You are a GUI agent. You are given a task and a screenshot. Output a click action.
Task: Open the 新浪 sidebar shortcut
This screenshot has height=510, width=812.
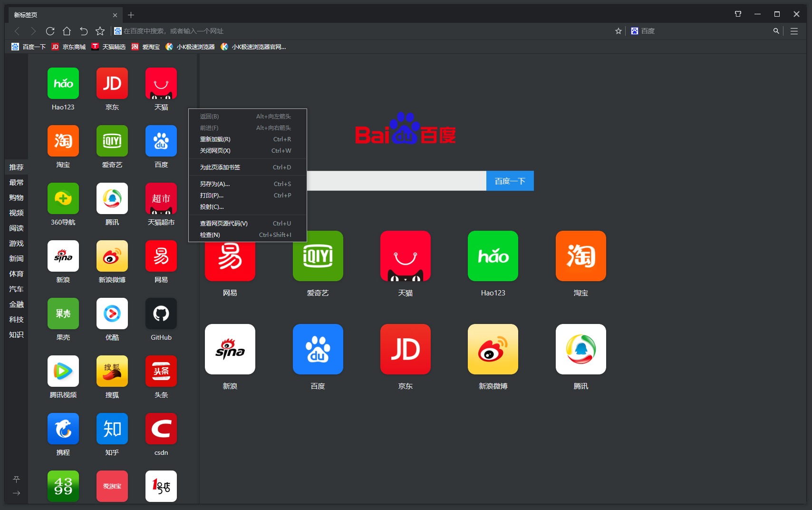pos(63,256)
